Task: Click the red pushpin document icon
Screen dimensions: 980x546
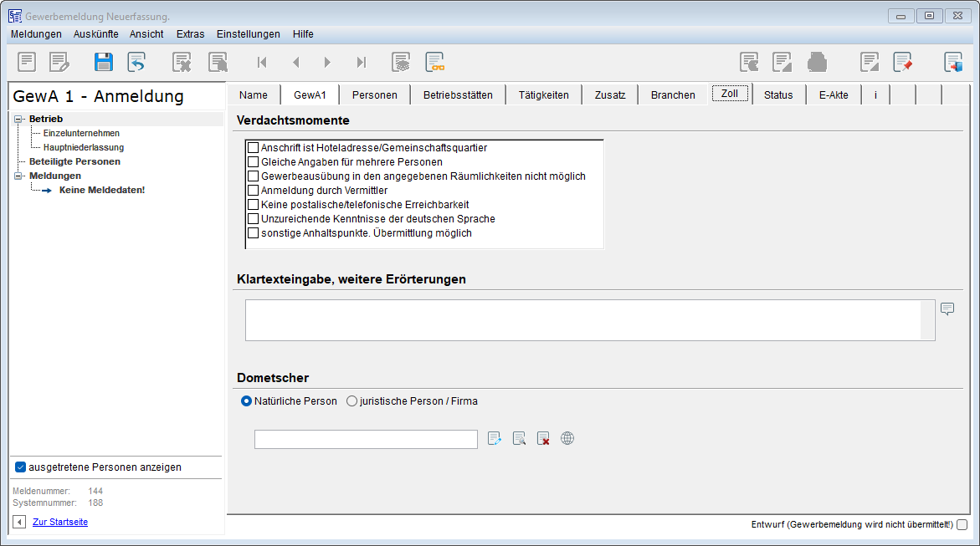Action: click(x=902, y=62)
